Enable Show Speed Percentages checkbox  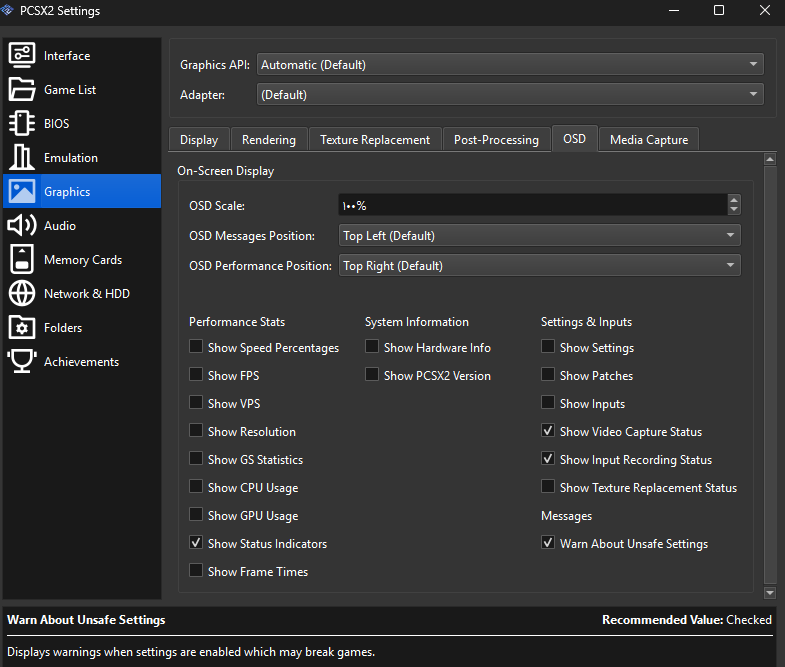196,347
